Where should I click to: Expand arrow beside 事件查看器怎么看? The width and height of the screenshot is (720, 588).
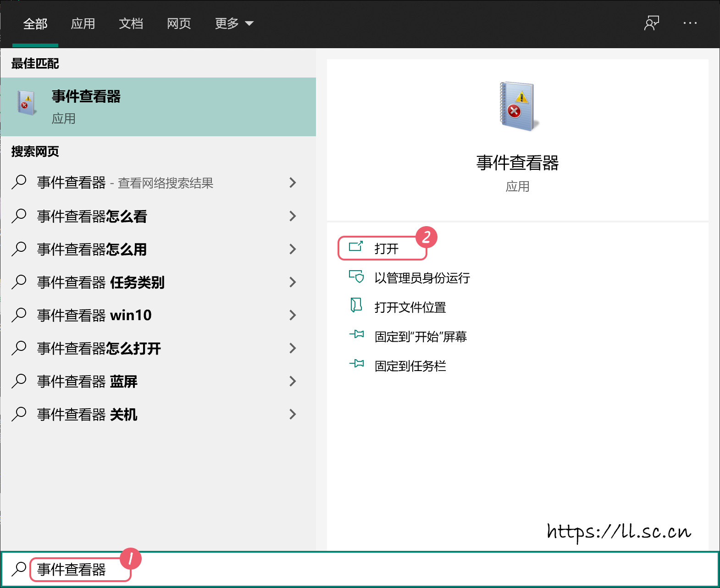[x=293, y=216]
